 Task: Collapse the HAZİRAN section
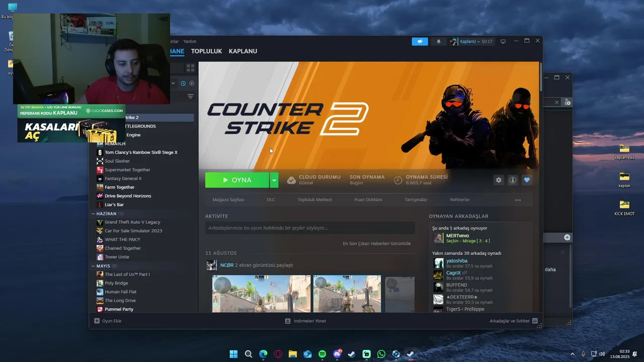[94, 214]
